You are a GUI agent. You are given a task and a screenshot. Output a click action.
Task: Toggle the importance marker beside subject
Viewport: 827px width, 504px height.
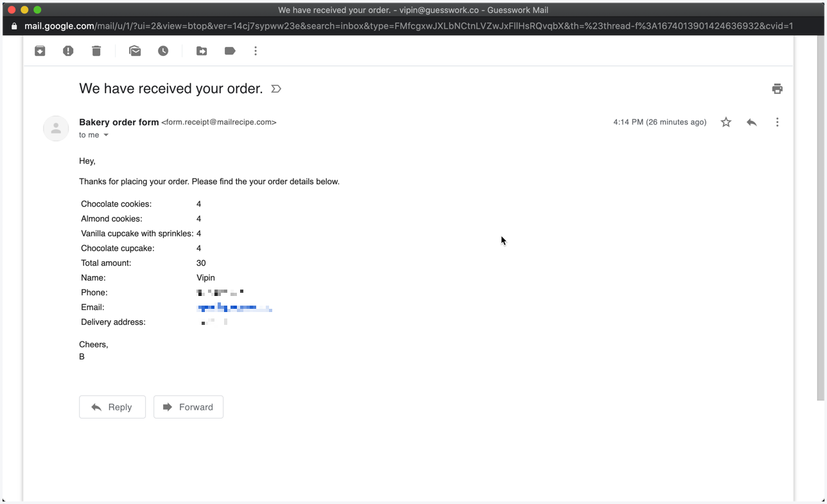coord(276,89)
